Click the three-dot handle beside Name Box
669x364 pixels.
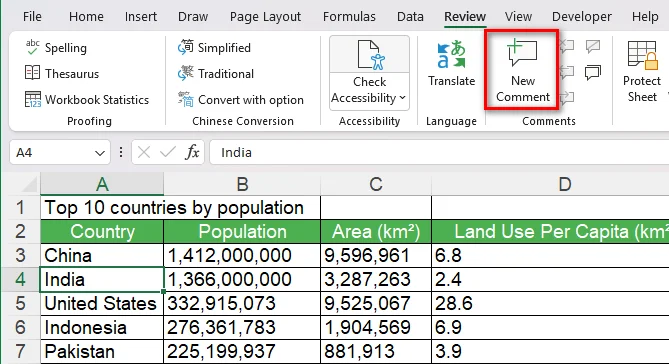(121, 152)
